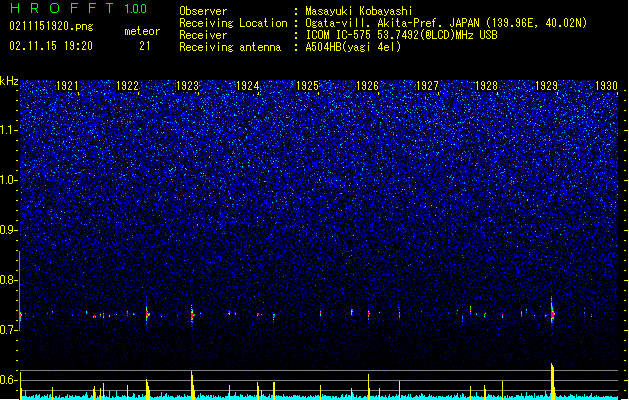Select receiver text ICOM IC-575 53.7492 MHz USB

[402, 35]
